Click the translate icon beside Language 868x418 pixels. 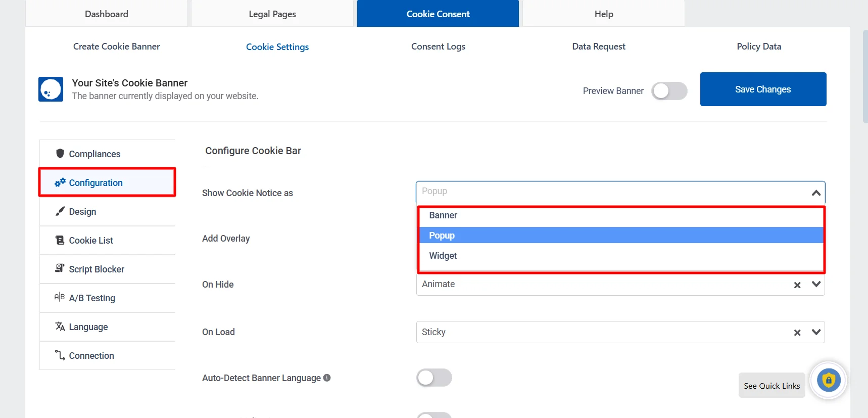click(x=60, y=326)
